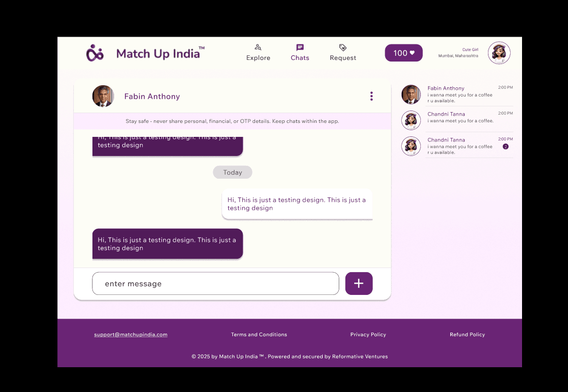Open the Request tab
This screenshot has width=568, height=392.
point(343,53)
